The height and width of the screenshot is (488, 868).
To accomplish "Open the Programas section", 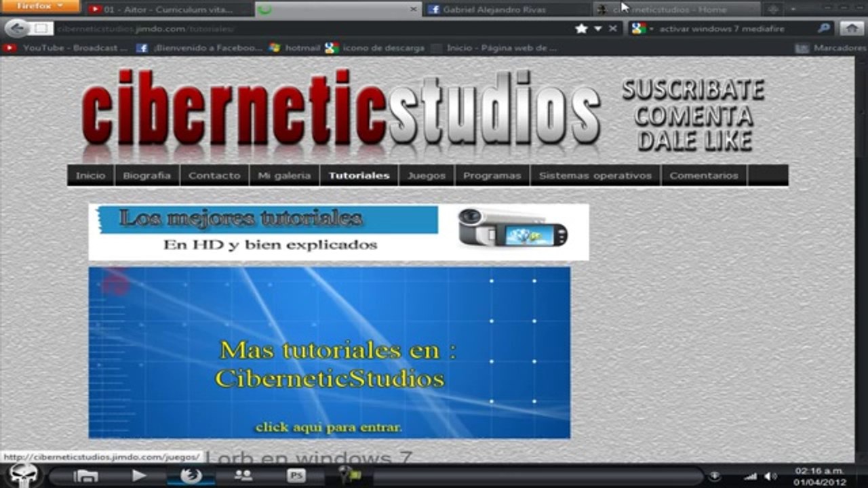I will pyautogui.click(x=492, y=176).
